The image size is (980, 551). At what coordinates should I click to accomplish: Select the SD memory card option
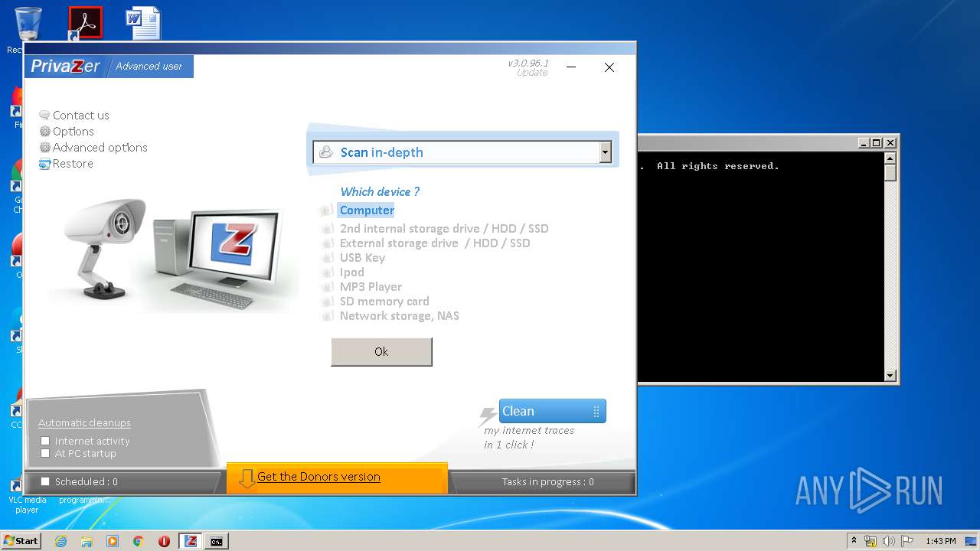click(384, 302)
